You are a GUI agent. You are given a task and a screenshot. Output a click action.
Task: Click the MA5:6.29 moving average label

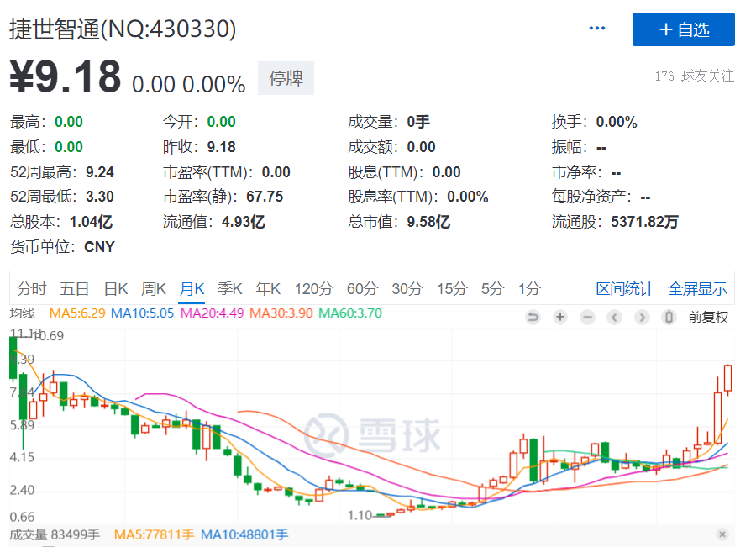coord(77,313)
